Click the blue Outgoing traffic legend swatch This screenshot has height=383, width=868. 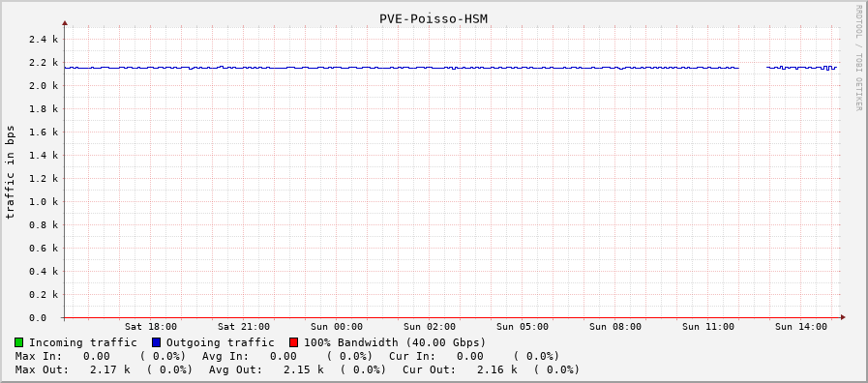(x=156, y=342)
